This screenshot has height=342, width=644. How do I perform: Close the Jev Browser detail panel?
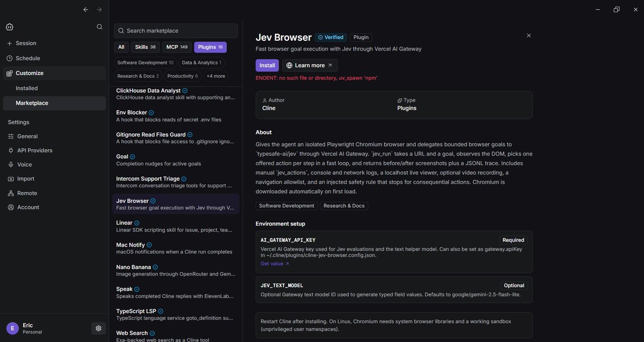tap(529, 35)
